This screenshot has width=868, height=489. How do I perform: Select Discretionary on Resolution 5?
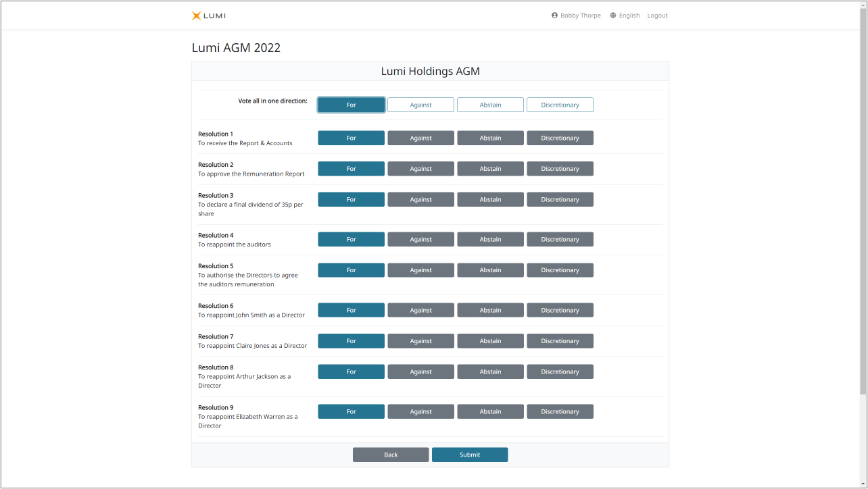click(x=560, y=270)
